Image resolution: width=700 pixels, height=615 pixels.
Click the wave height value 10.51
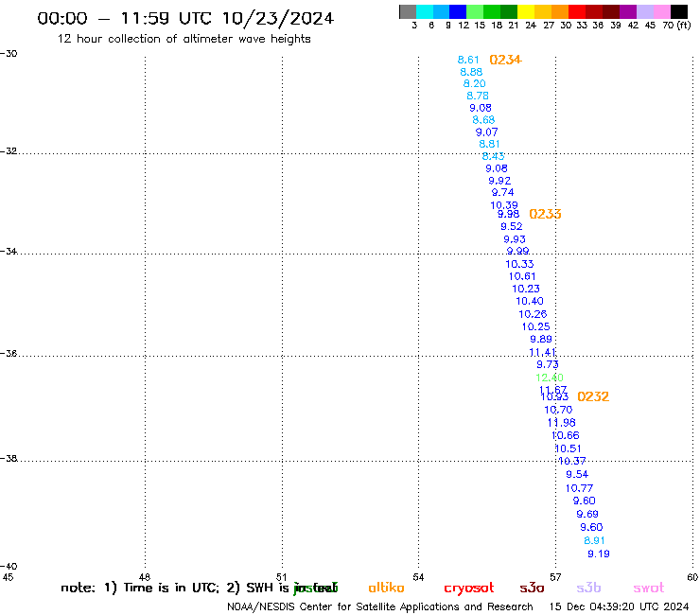[569, 448]
